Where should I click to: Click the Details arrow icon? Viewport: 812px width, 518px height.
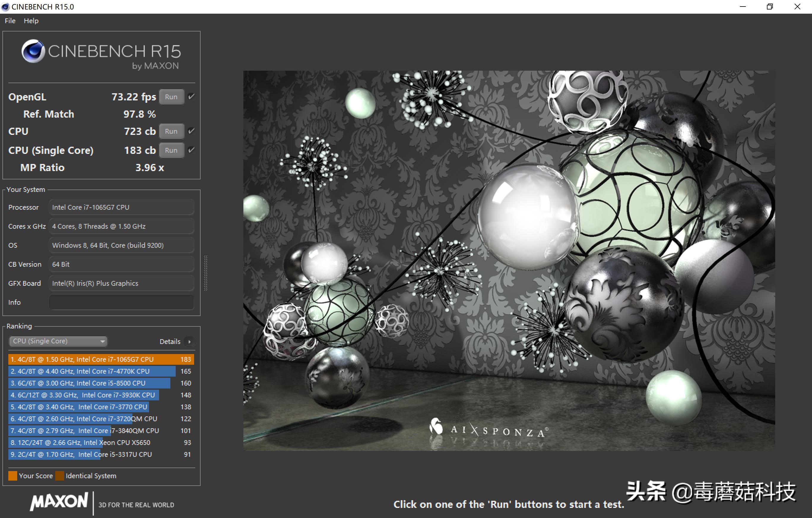pos(190,342)
